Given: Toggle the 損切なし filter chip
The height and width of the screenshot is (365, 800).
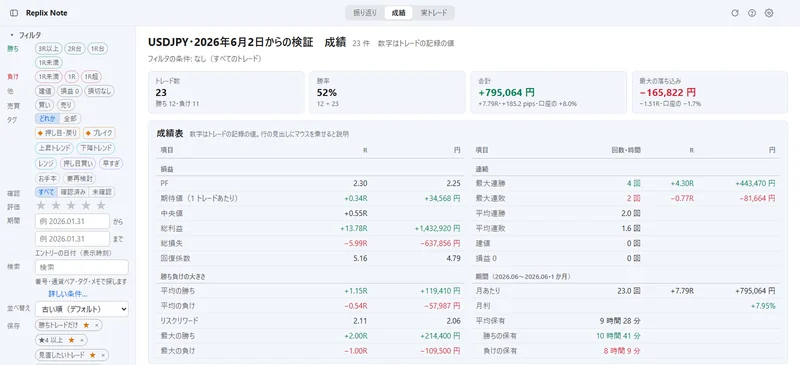Looking at the screenshot, I should [x=99, y=91].
